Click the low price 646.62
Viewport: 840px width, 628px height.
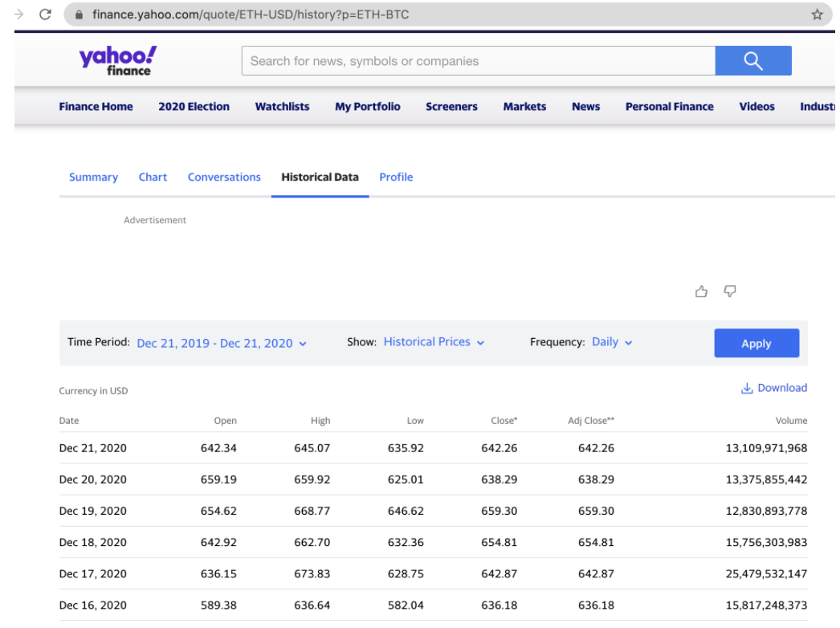pos(406,512)
